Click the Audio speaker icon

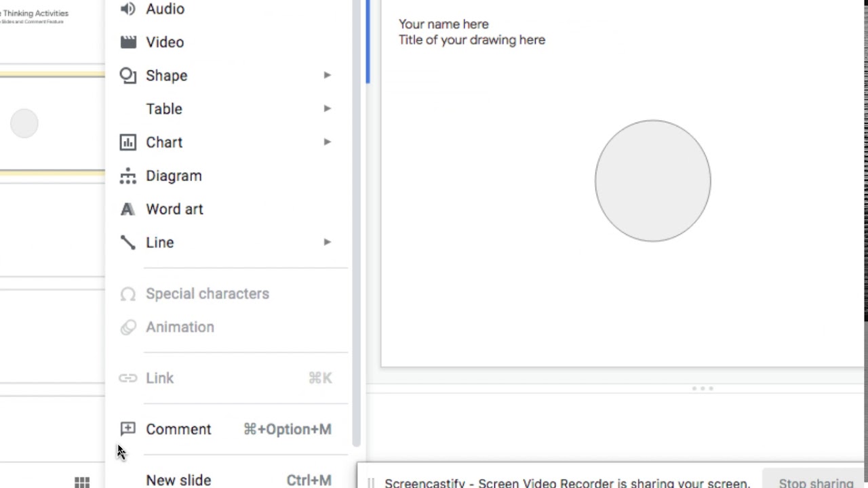pyautogui.click(x=127, y=9)
